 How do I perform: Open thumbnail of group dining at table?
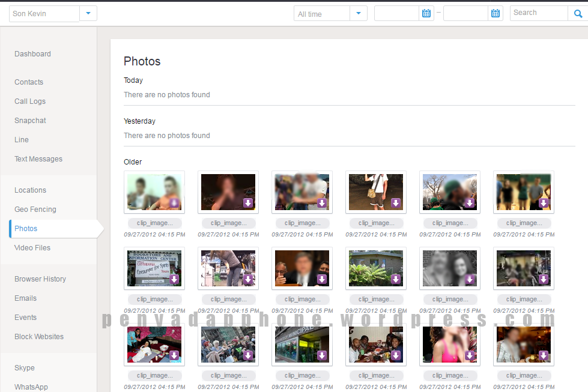pos(375,345)
